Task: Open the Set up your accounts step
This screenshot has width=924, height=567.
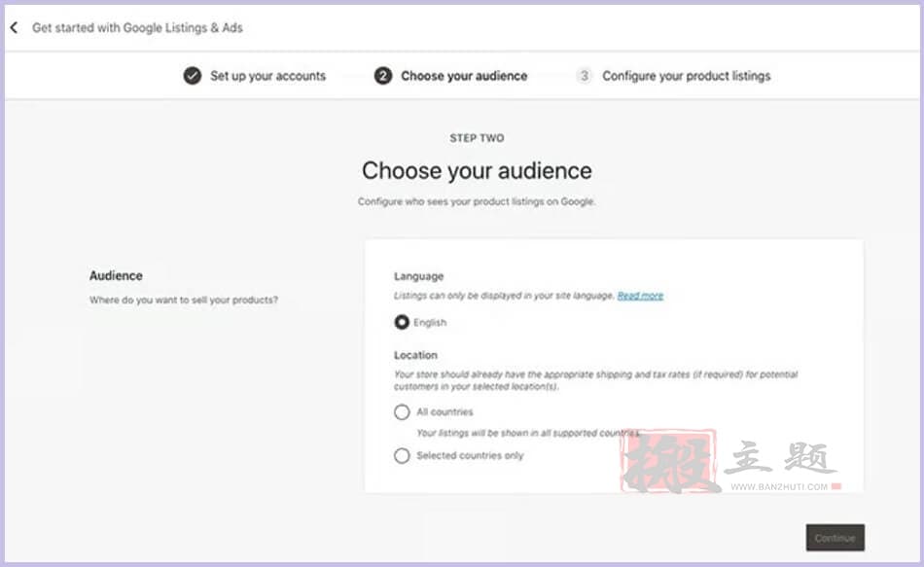Action: (268, 76)
